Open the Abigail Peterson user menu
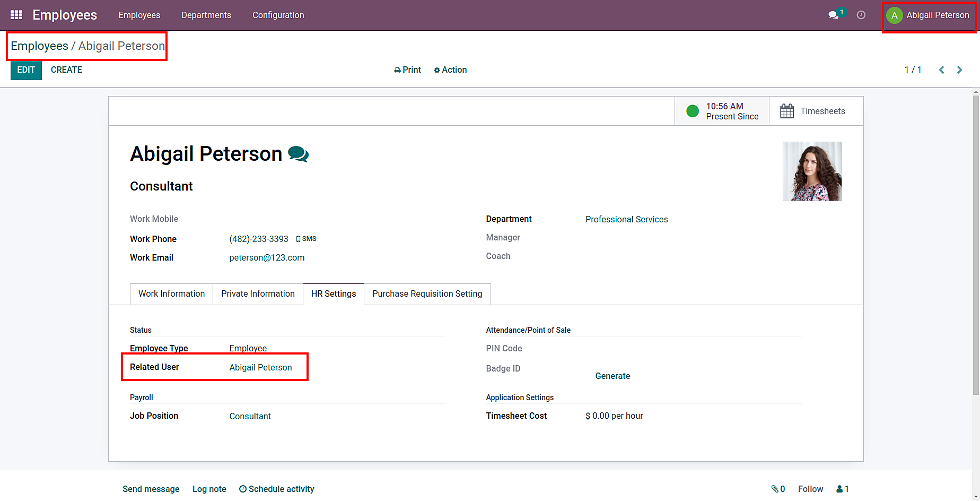The width and height of the screenshot is (980, 501). [x=928, y=15]
